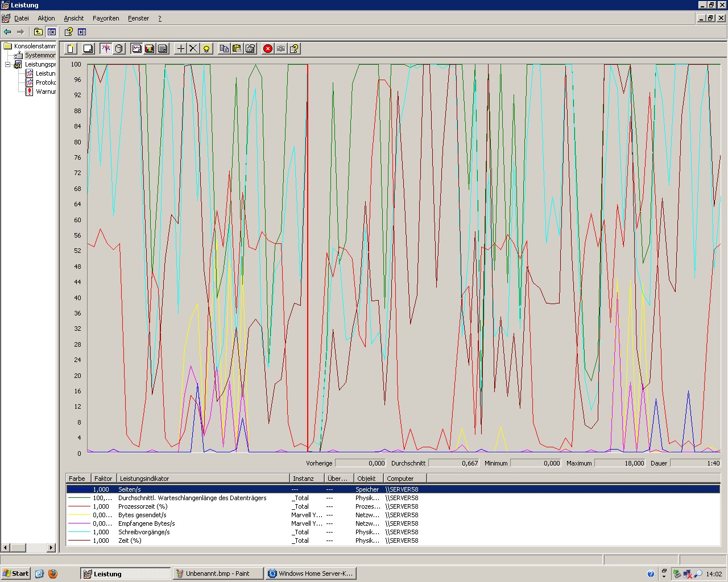Switch to View Current Activity
This screenshot has width=728, height=582.
(106, 48)
